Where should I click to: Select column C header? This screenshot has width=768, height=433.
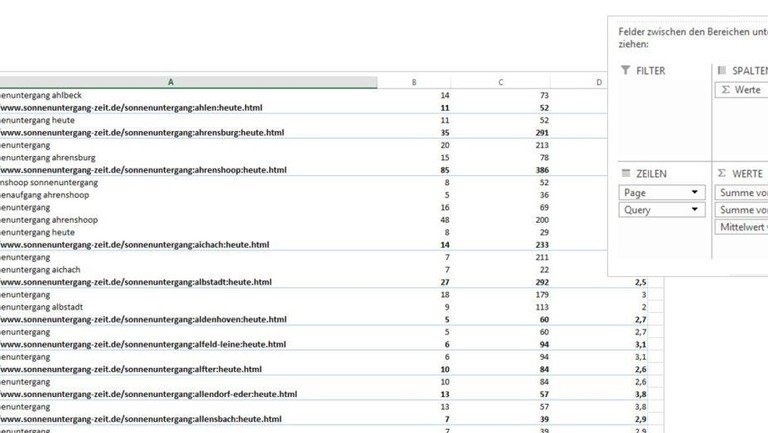point(501,82)
